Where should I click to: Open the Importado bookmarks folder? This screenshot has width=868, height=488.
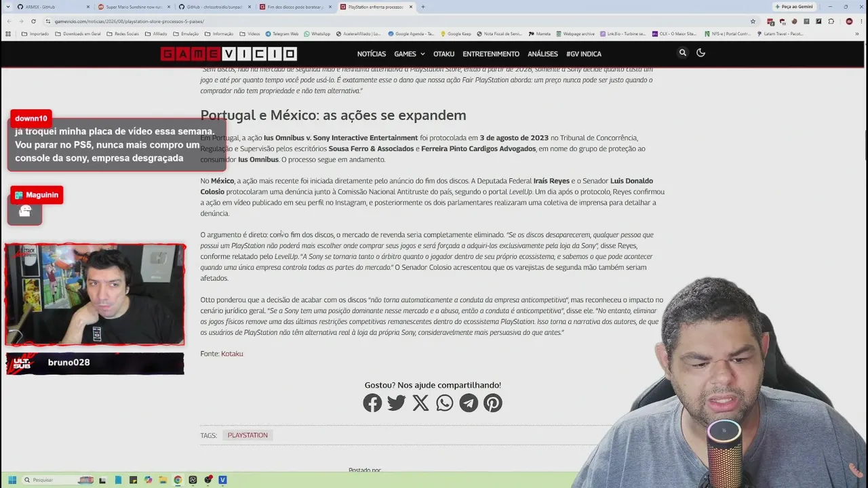pyautogui.click(x=35, y=33)
